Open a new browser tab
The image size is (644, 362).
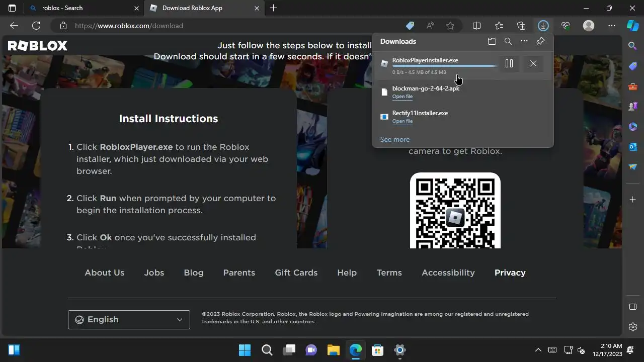point(273,8)
